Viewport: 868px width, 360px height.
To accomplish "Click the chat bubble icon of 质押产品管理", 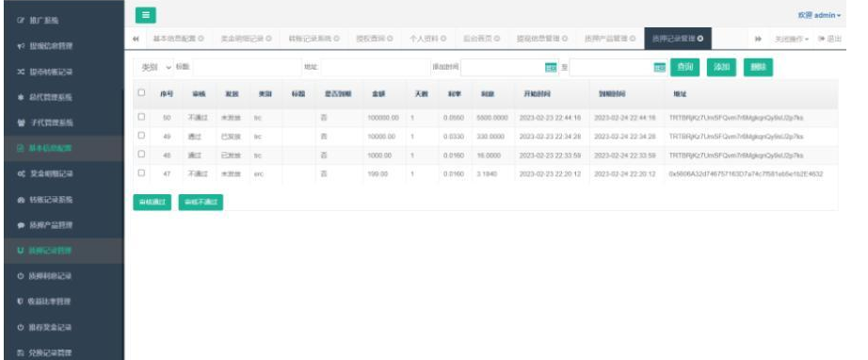I will click(21, 225).
